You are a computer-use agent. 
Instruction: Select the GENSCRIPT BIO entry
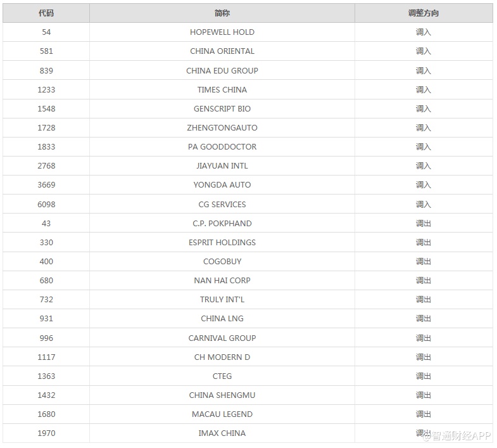222,108
